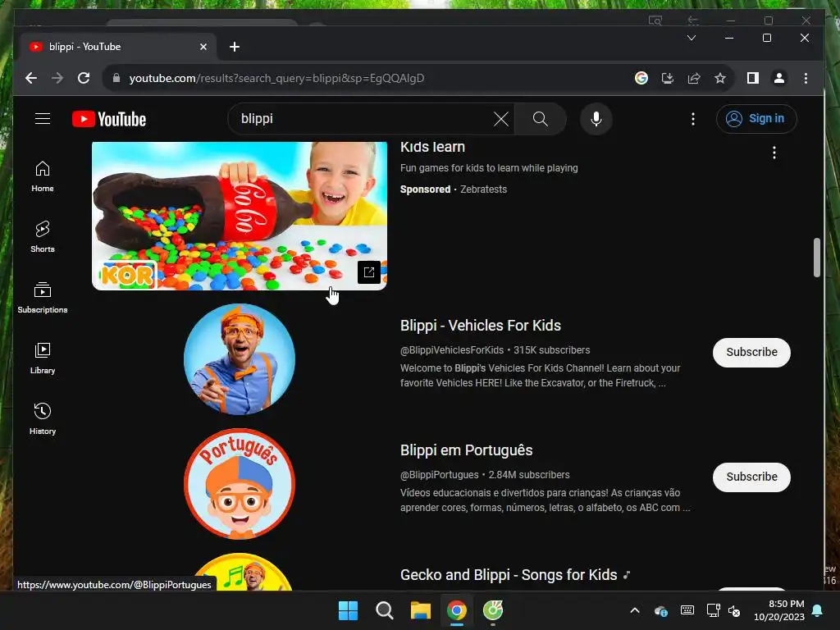The image size is (840, 630).
Task: Click Blippi Vehicles For Kids avatar
Action: point(239,359)
